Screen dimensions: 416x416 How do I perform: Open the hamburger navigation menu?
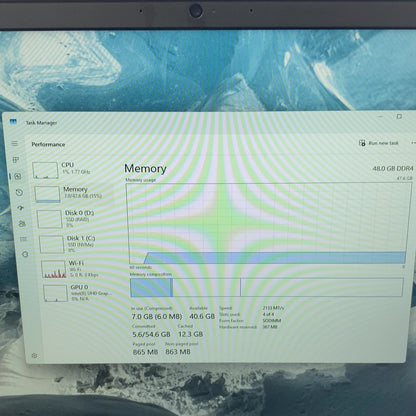tap(14, 143)
